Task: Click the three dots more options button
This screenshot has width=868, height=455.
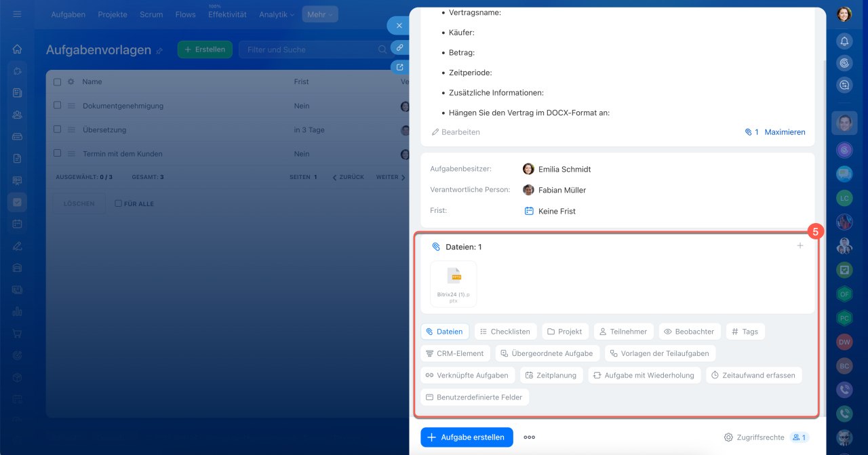Action: tap(530, 437)
